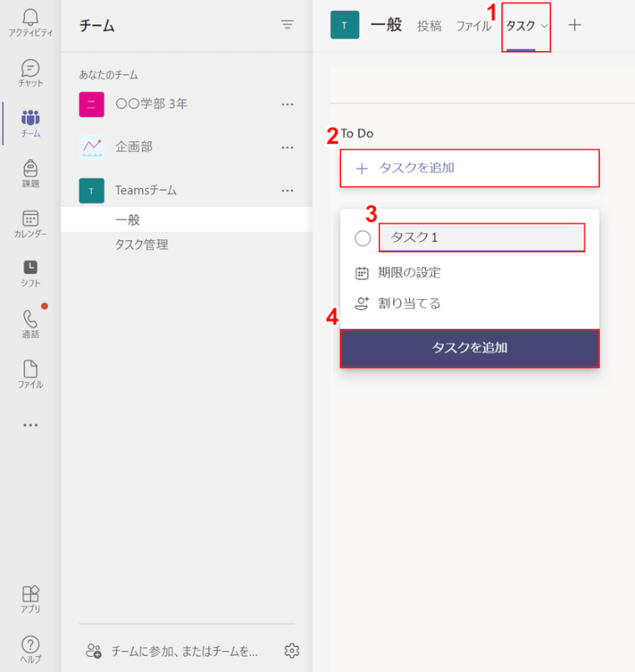
Task: Open more options for Teamsチーム
Action: pyautogui.click(x=287, y=191)
